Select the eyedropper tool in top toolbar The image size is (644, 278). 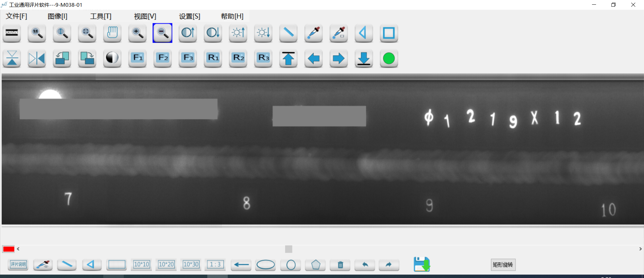pyautogui.click(x=313, y=33)
